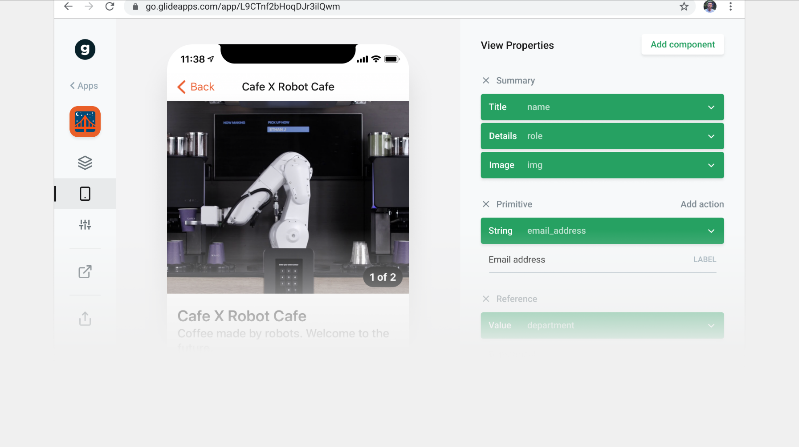Remove the Reference component with X

(x=486, y=299)
